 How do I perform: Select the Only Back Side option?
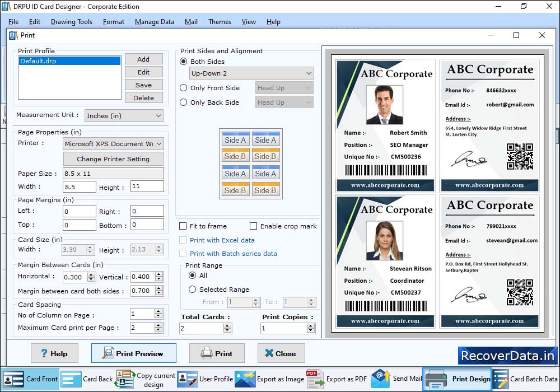(184, 102)
